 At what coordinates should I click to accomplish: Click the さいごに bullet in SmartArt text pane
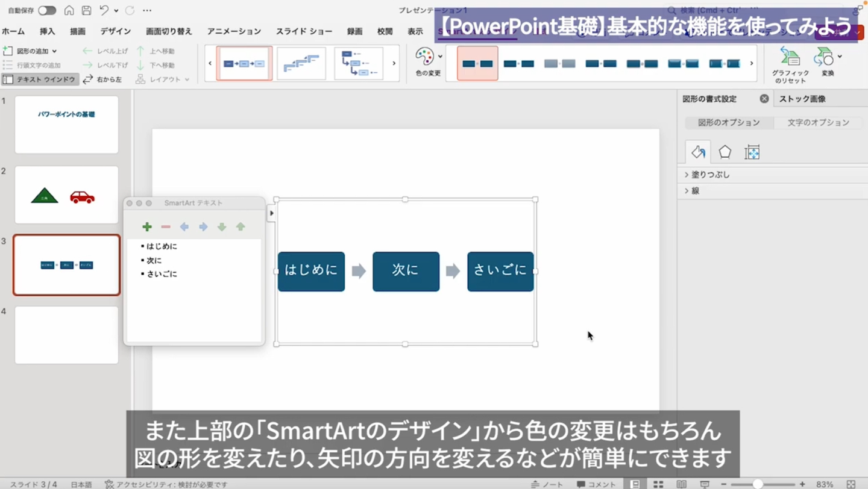[x=162, y=274]
